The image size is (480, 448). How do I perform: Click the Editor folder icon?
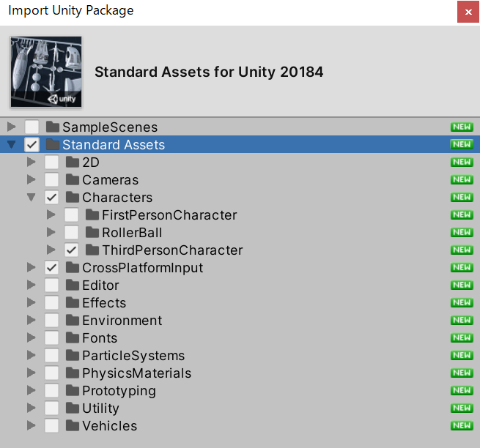pos(73,285)
